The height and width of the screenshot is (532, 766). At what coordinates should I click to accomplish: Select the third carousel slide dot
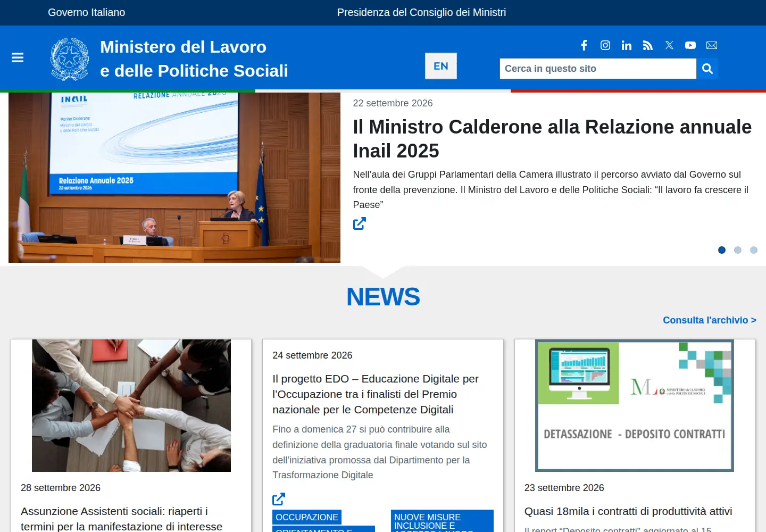coord(754,250)
